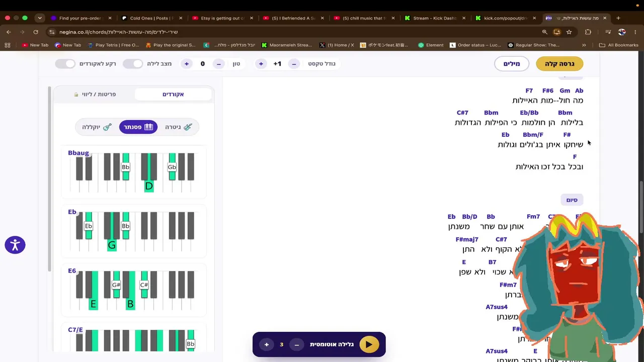Open the Maorameleh Stream bookmark

pyautogui.click(x=287, y=45)
